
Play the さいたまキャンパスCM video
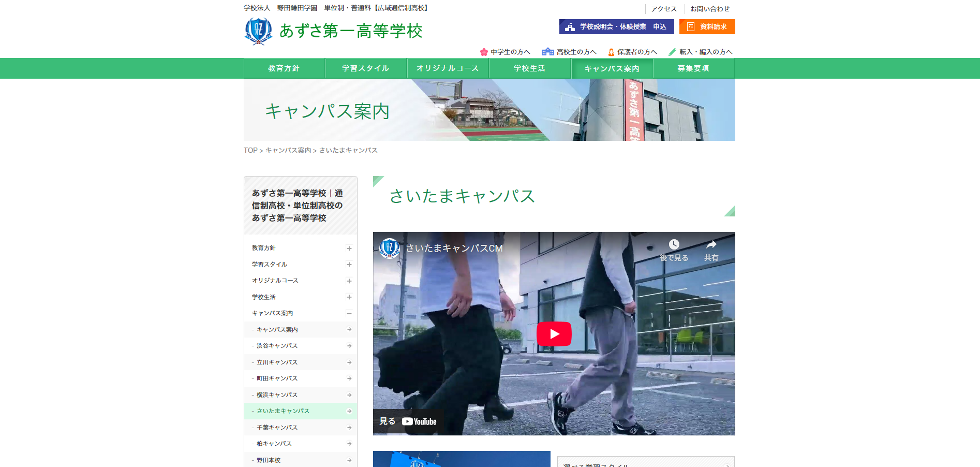point(554,334)
